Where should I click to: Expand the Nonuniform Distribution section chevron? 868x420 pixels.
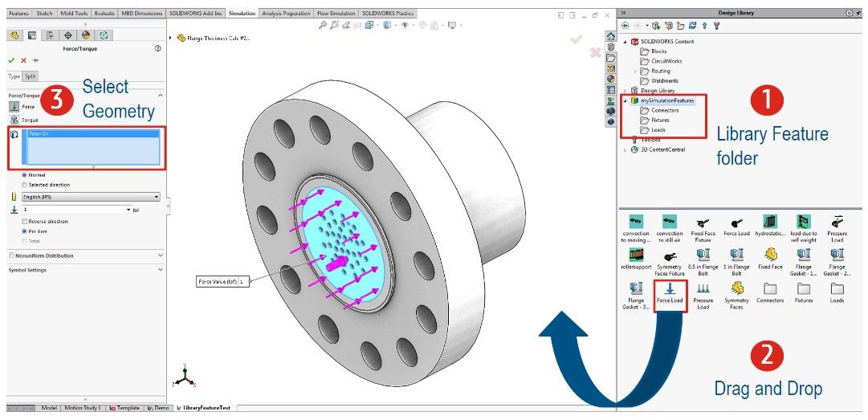coord(161,255)
